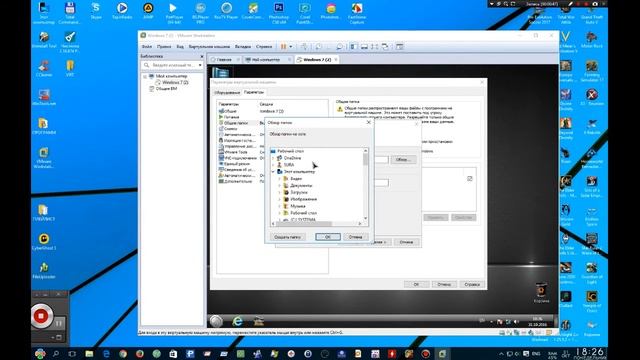The image size is (640, 360).
Task: Open VMware Workstation desktop shortcut
Action: 44,158
